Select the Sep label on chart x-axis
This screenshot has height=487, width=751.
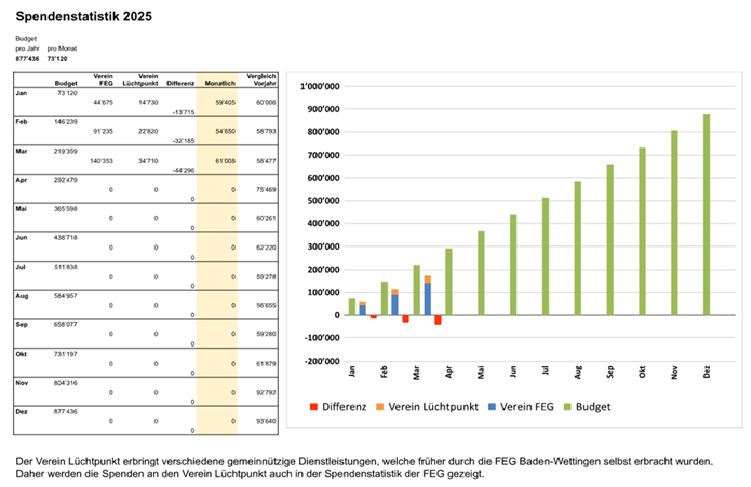click(x=610, y=370)
